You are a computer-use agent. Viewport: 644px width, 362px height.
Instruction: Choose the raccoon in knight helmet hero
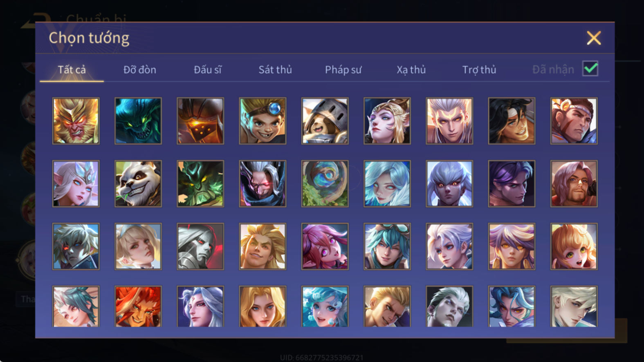click(x=325, y=121)
